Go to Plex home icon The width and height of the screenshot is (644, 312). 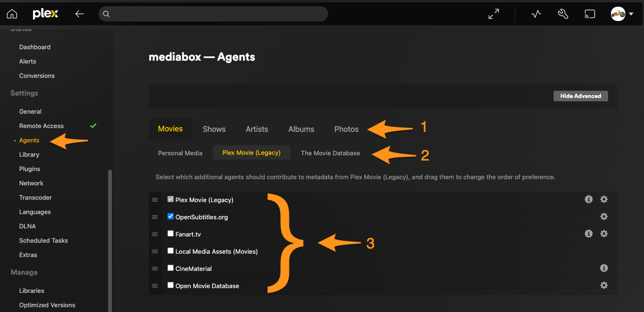[12, 14]
